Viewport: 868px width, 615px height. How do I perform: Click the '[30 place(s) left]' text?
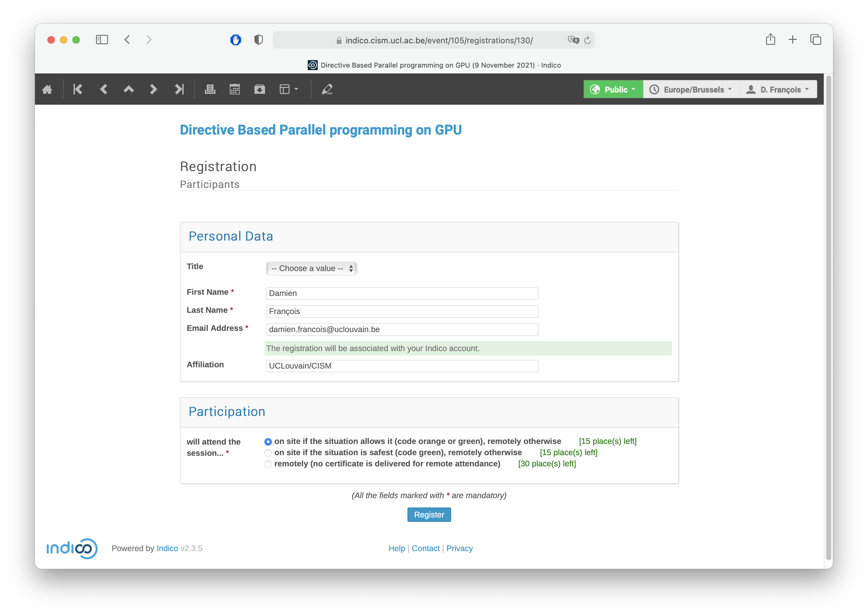click(547, 464)
